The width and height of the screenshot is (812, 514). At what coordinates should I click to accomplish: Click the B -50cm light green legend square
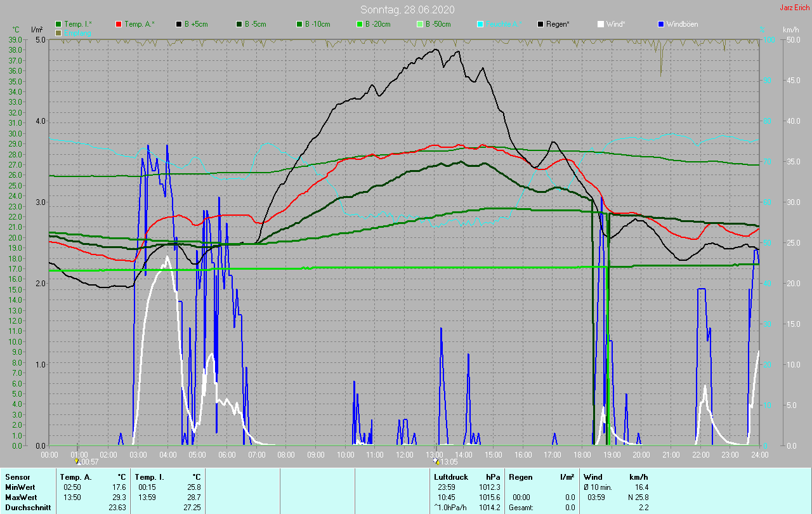click(x=420, y=24)
